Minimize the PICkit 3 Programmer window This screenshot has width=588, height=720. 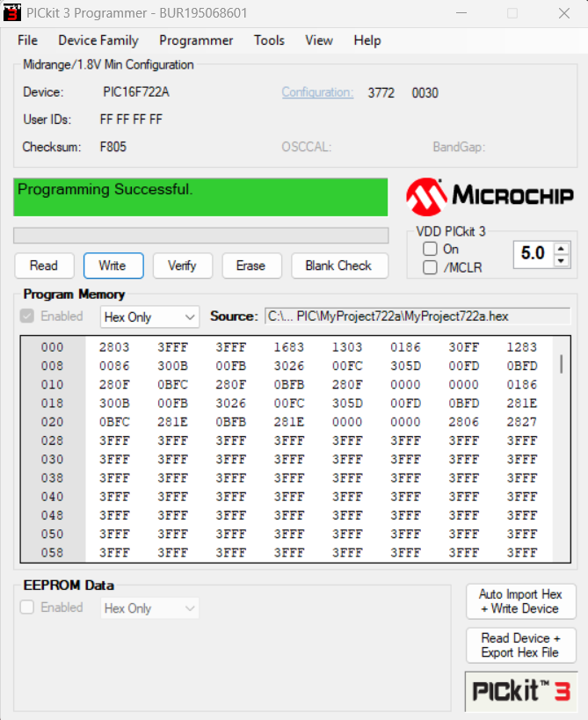(x=461, y=13)
